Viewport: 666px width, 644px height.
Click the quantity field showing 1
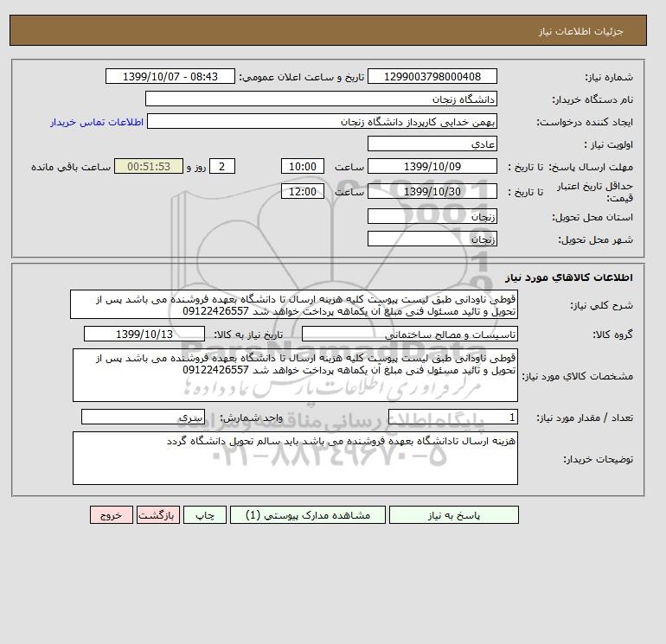452,417
